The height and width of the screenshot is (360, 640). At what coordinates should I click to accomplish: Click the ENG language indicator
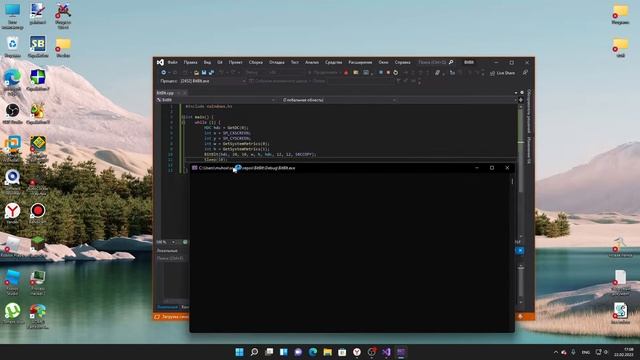pyautogui.click(x=586, y=352)
